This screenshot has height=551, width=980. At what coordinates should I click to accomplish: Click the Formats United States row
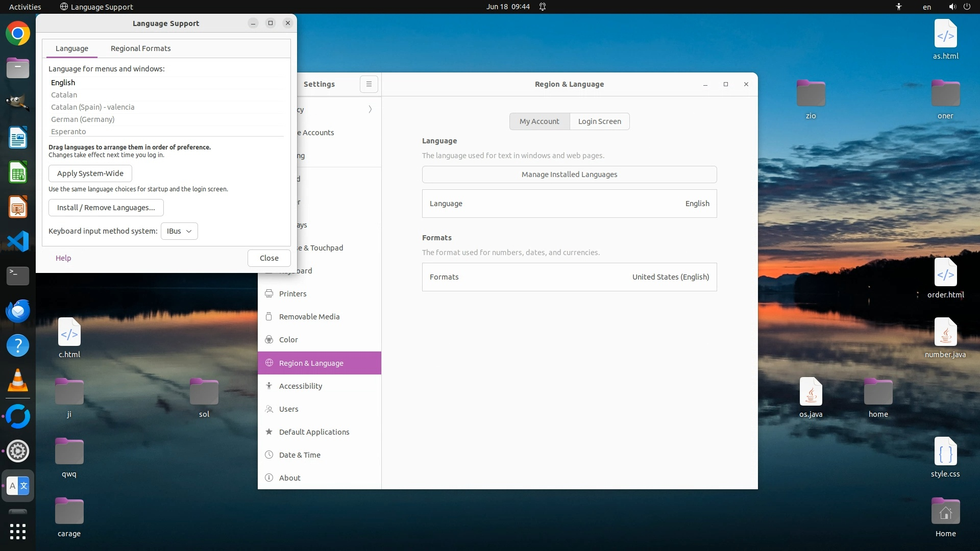pyautogui.click(x=569, y=277)
